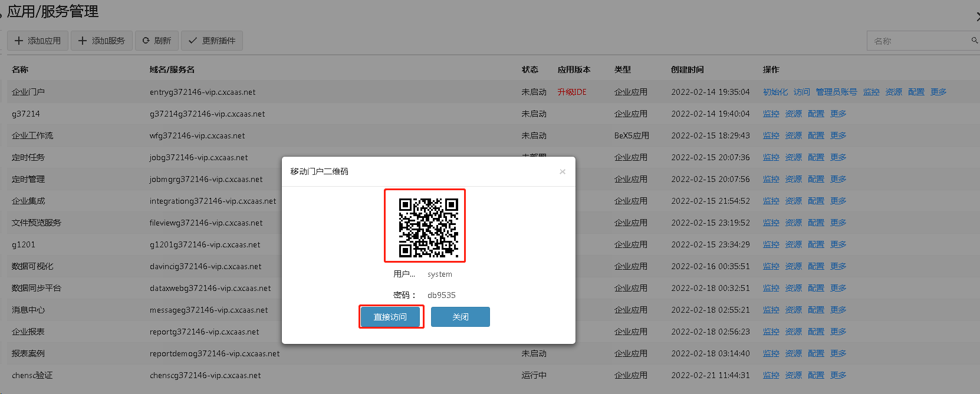This screenshot has width=980, height=394.
Task: Close the 移动门户二维码 dialog with the X
Action: (x=563, y=171)
